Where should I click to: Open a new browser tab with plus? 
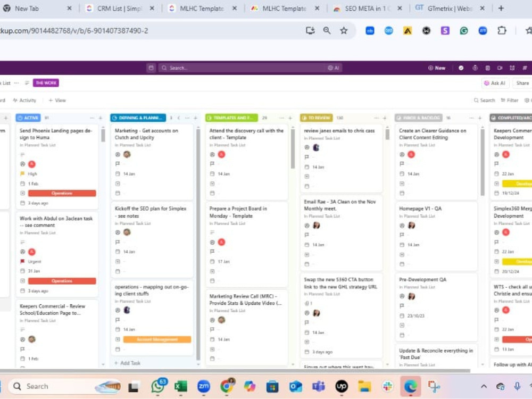[501, 8]
